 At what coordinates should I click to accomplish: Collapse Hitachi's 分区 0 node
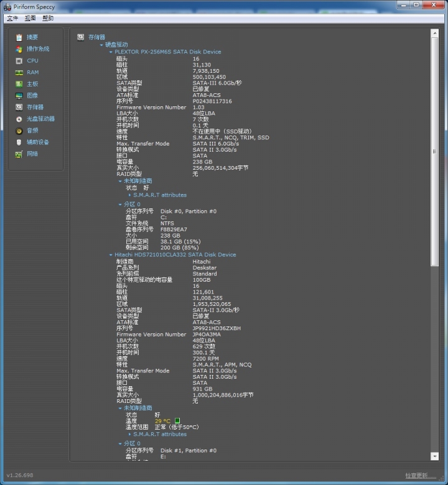120,443
